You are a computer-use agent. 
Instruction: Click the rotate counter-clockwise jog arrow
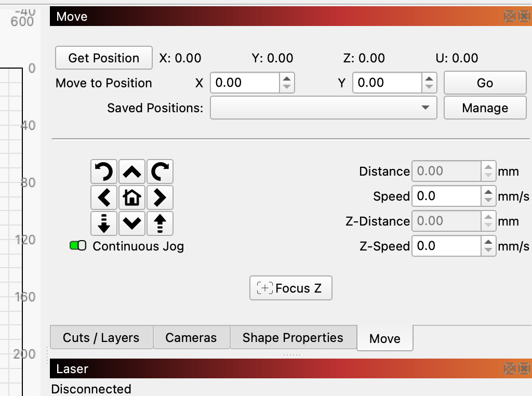(x=104, y=171)
